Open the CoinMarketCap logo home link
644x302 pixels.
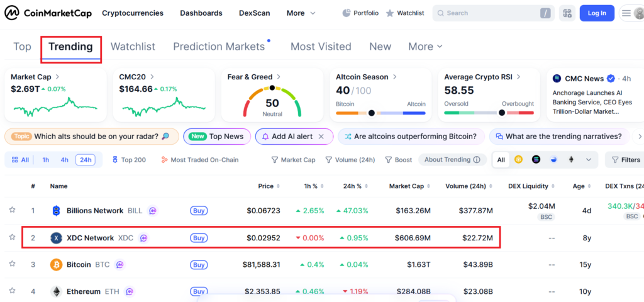(x=48, y=13)
